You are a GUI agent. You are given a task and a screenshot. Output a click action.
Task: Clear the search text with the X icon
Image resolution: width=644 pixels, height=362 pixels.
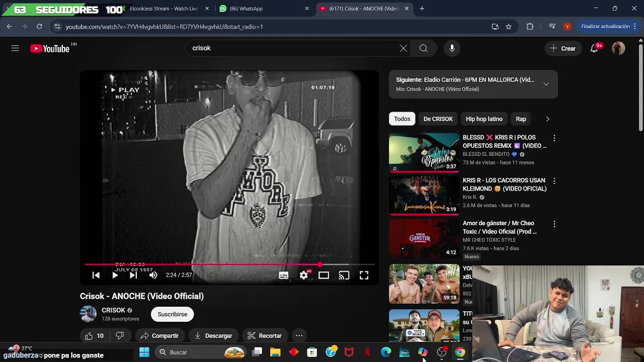[404, 48]
